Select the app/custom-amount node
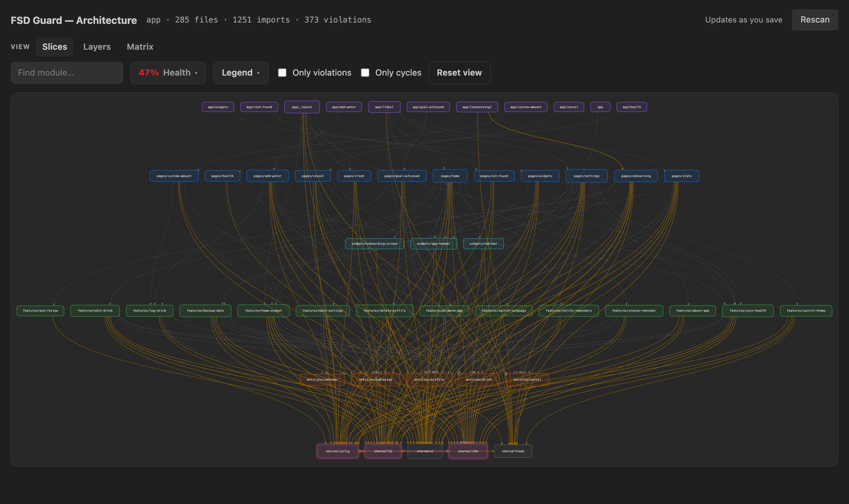The height and width of the screenshot is (504, 849). tap(526, 107)
